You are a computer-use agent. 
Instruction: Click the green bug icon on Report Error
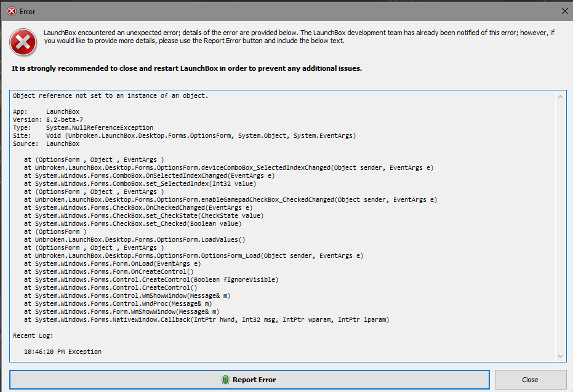coord(225,380)
